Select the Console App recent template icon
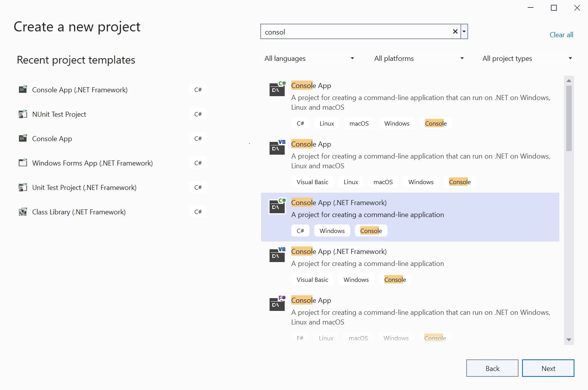Screen dimensions: 588x390 tap(23, 138)
